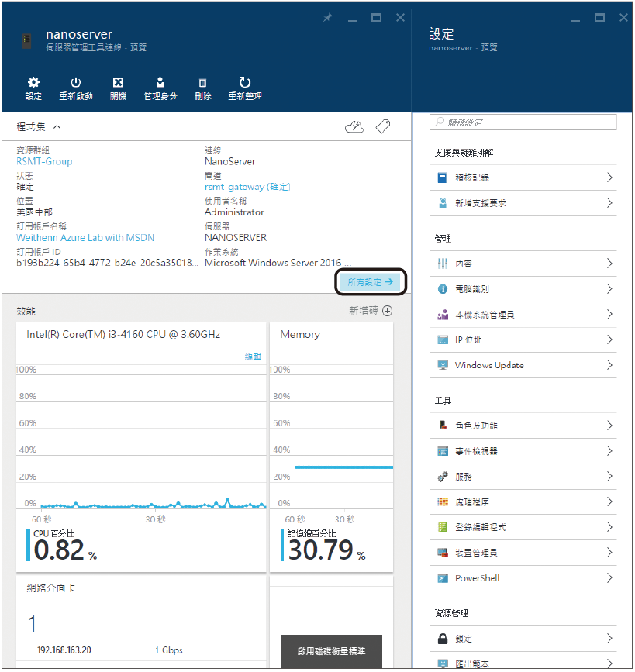Open 服務 menu entry

pyautogui.click(x=523, y=477)
